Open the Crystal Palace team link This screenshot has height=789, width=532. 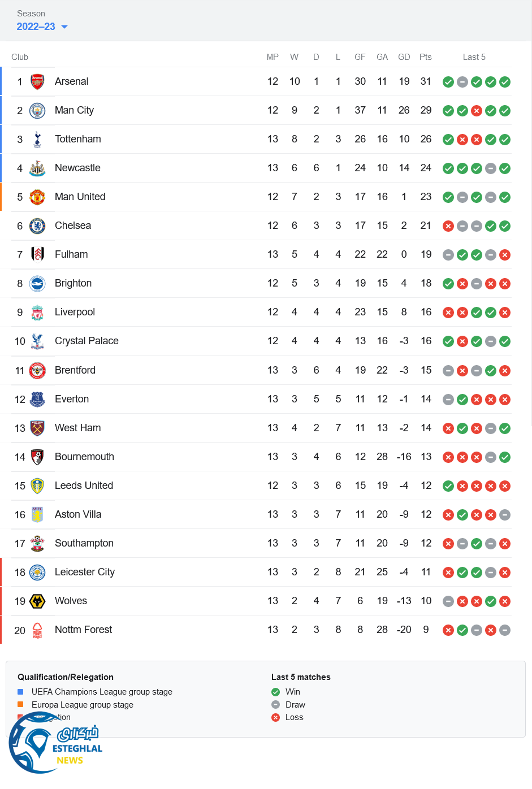86,341
